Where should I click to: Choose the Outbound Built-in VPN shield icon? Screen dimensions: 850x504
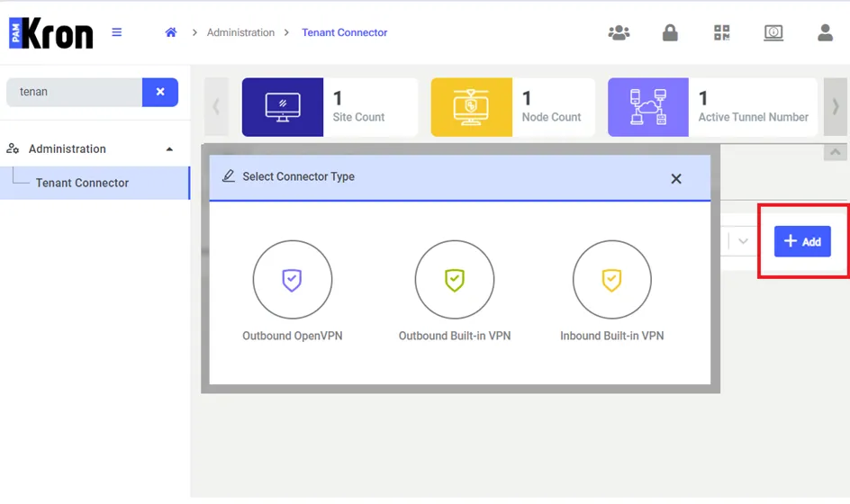point(455,280)
